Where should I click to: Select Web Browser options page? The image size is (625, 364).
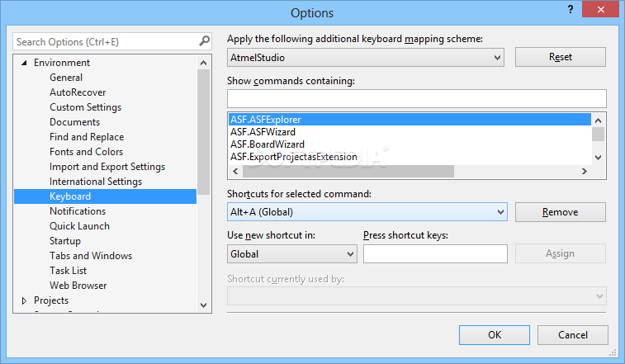[78, 285]
